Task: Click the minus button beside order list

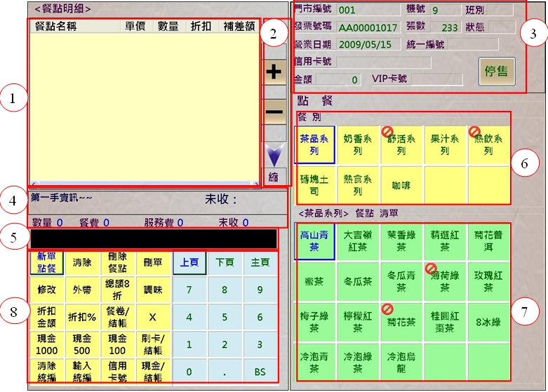Action: click(x=274, y=112)
